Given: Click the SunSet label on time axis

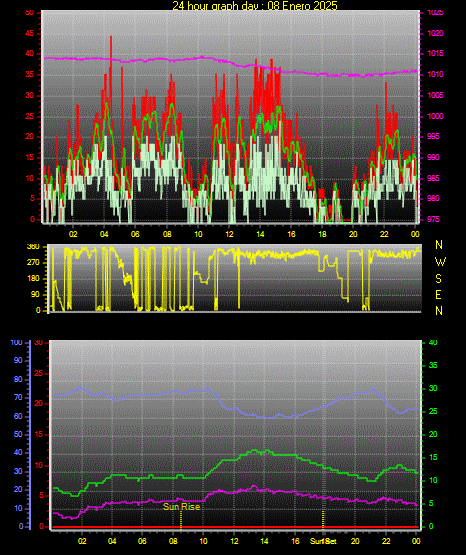Looking at the screenshot, I should point(323,541).
